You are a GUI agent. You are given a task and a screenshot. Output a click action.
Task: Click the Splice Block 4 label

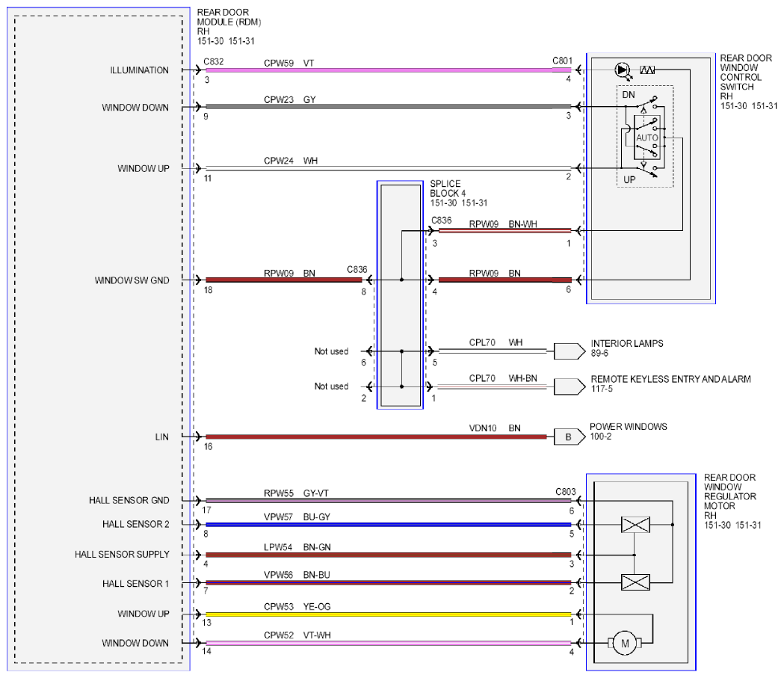pyautogui.click(x=458, y=193)
